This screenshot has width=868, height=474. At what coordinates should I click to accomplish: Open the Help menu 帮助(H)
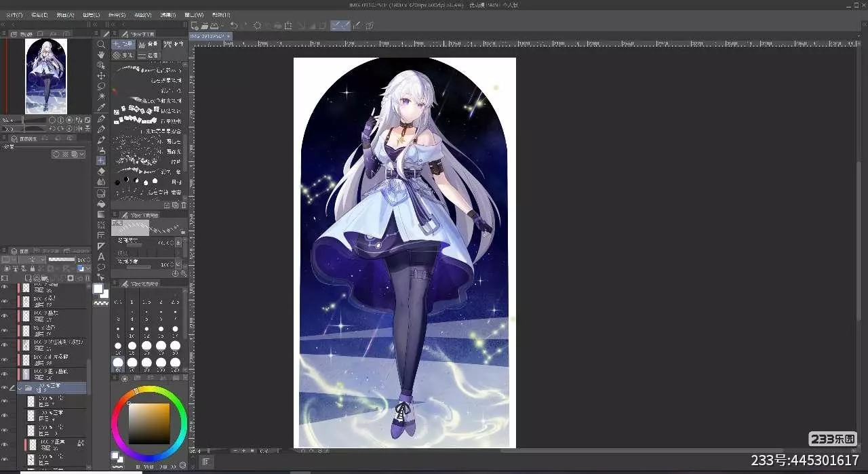[x=220, y=14]
